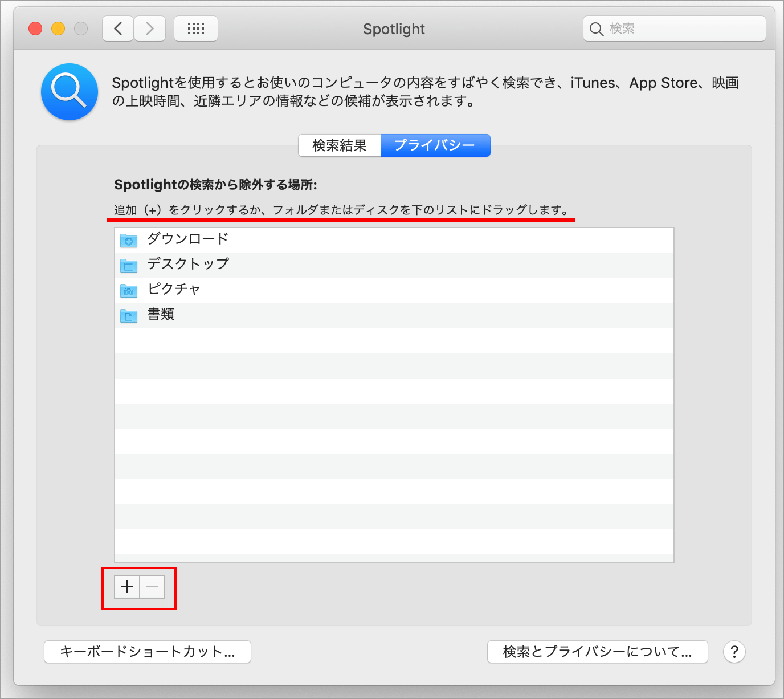Click the remove (−) button
This screenshot has height=699, width=784.
coord(152,587)
